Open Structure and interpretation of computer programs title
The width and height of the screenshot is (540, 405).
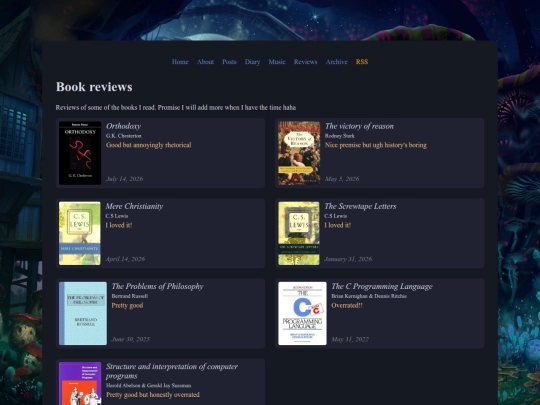click(x=172, y=371)
